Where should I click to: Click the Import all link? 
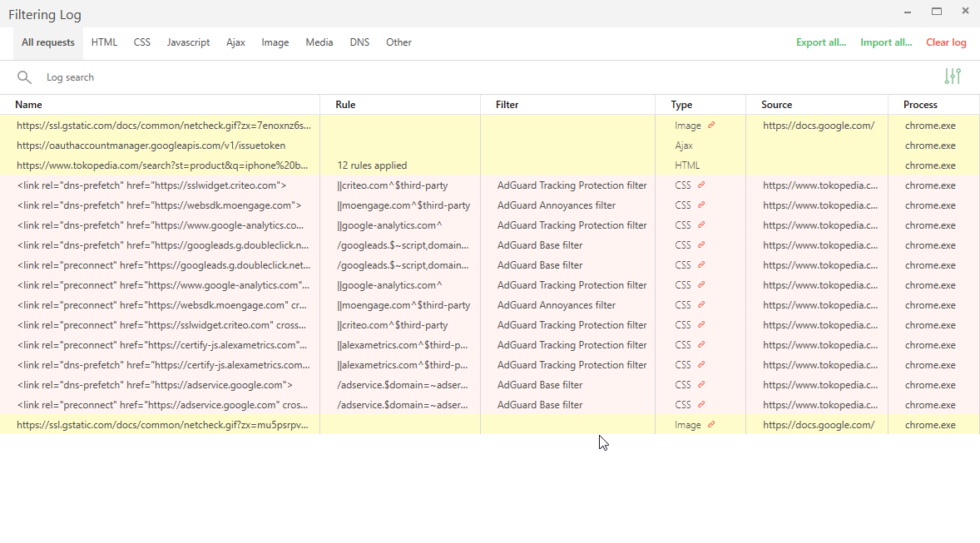[x=885, y=42]
